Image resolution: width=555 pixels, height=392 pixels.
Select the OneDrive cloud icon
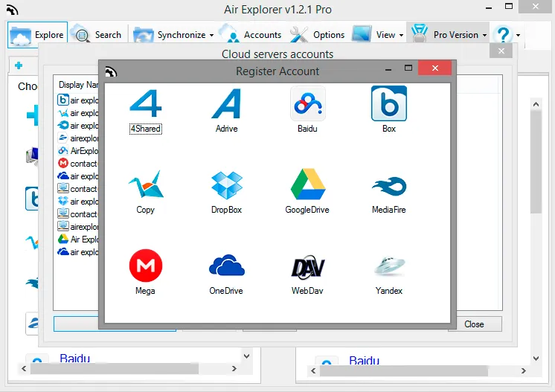tap(226, 265)
